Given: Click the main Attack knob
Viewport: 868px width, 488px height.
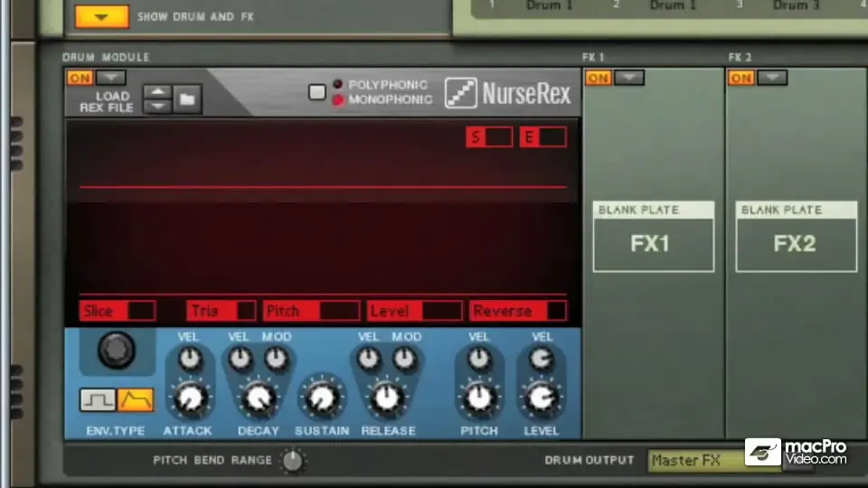Looking at the screenshot, I should 190,399.
